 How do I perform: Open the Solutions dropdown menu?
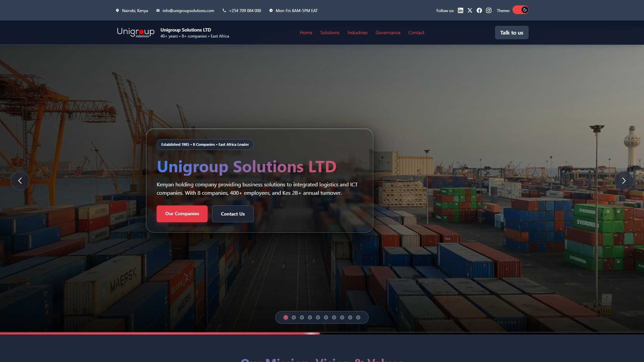(x=330, y=33)
